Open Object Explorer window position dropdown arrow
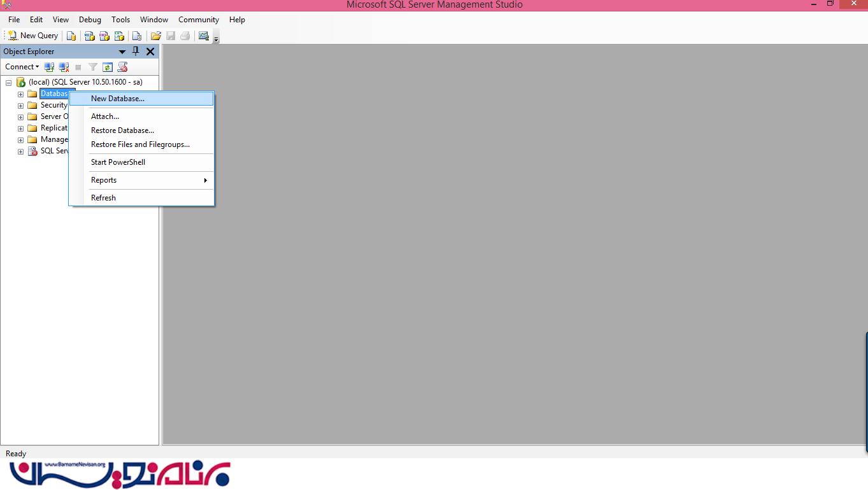The width and height of the screenshot is (868, 490). coord(122,52)
